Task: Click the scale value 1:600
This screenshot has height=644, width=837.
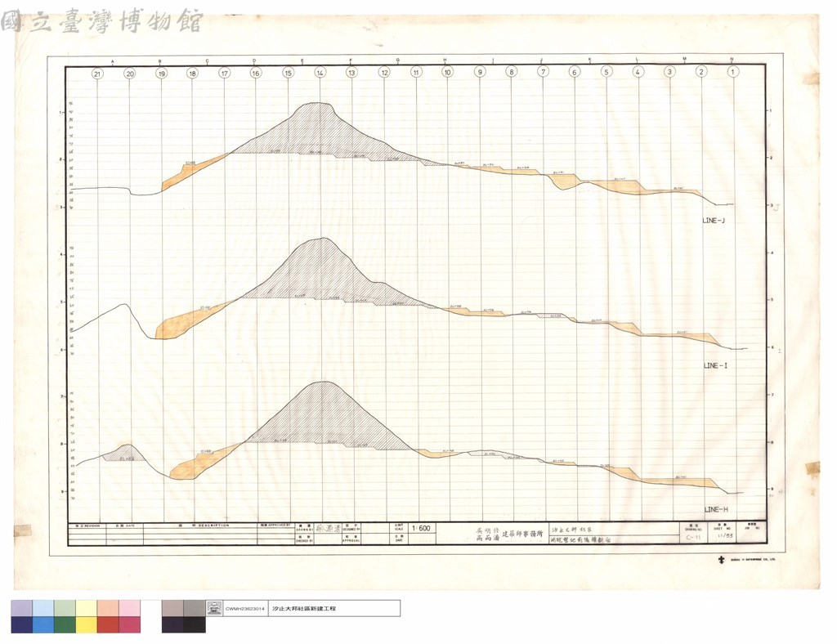Action: click(421, 528)
